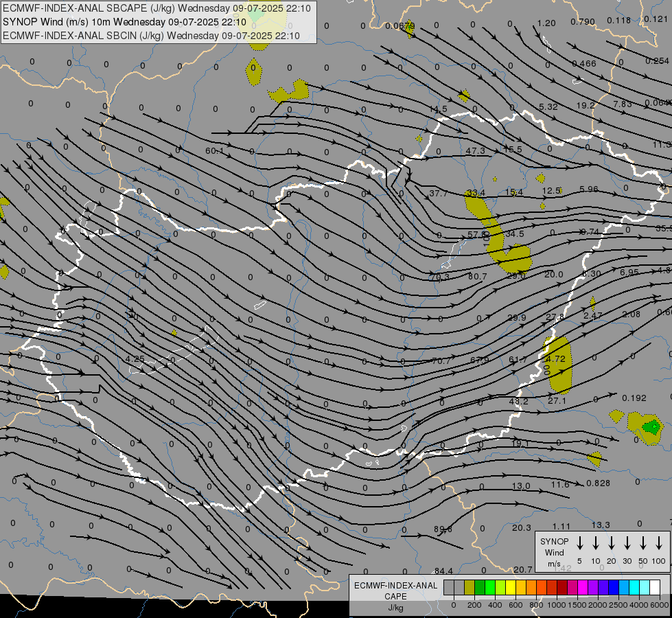Click the SBCAPE legend title line
Image resolution: width=672 pixels, height=618 pixels.
157,8
